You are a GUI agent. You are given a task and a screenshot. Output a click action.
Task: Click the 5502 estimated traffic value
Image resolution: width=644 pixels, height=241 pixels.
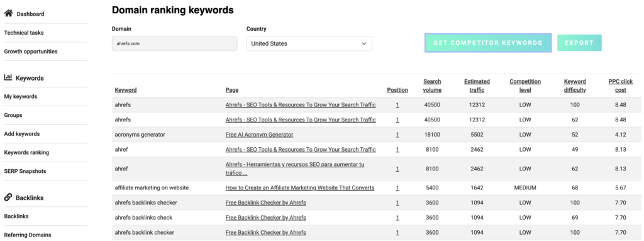(x=477, y=135)
